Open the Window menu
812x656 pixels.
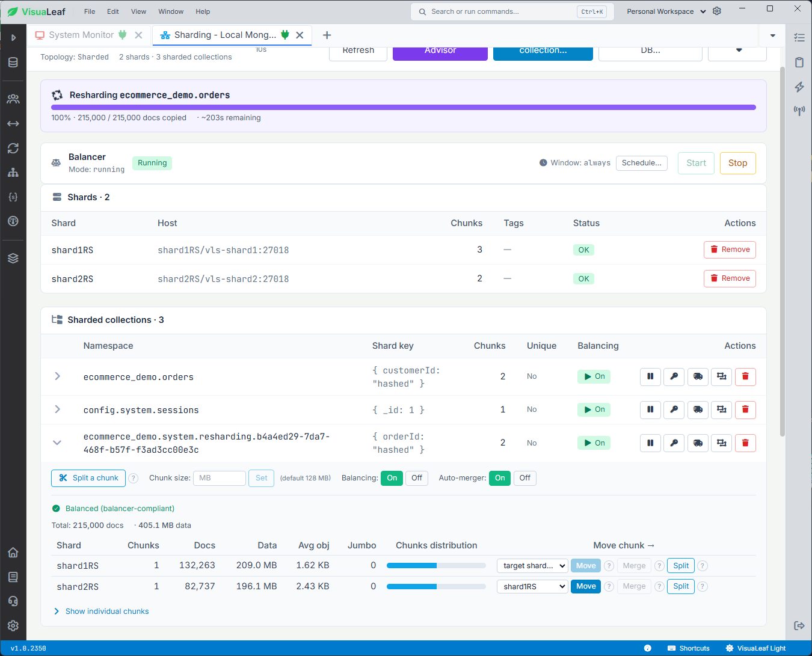(171, 11)
